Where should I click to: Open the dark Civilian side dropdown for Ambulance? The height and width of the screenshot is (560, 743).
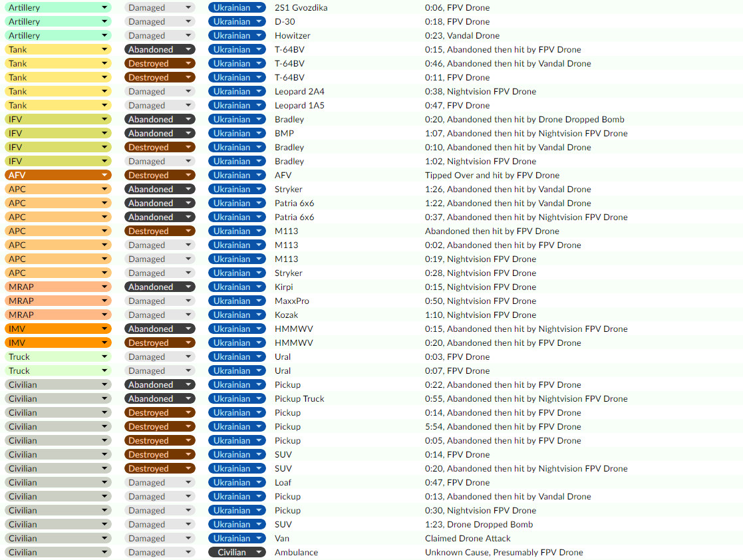pos(237,553)
